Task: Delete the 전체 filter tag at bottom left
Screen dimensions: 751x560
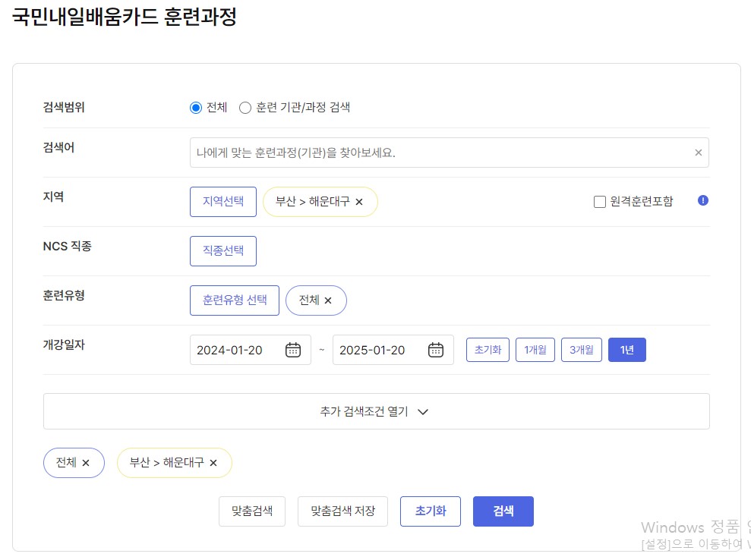Action: click(x=89, y=463)
